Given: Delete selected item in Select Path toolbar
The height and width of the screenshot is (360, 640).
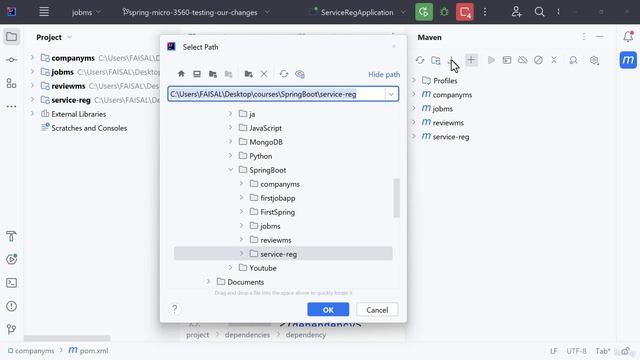Looking at the screenshot, I should click(264, 74).
